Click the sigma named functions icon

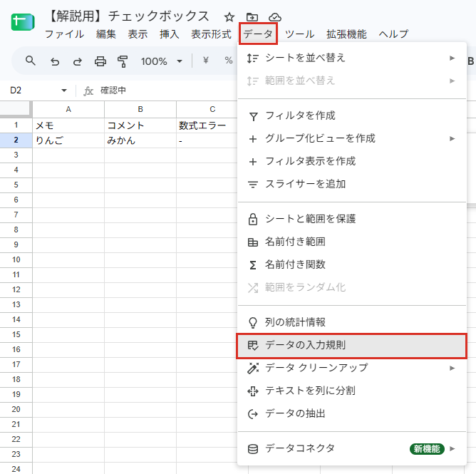tap(252, 265)
